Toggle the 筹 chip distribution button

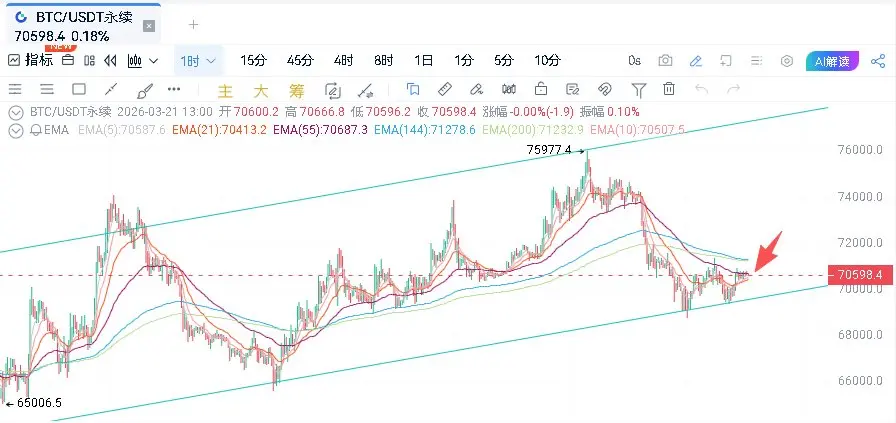pos(297,90)
